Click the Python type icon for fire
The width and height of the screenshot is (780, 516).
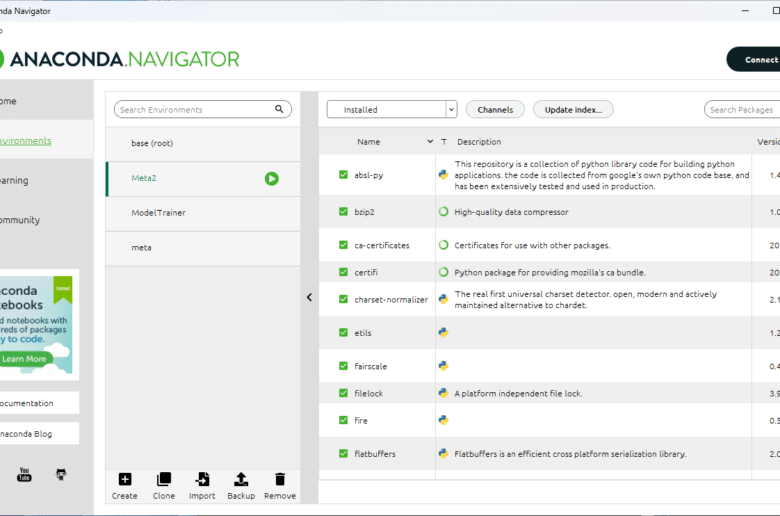point(443,420)
